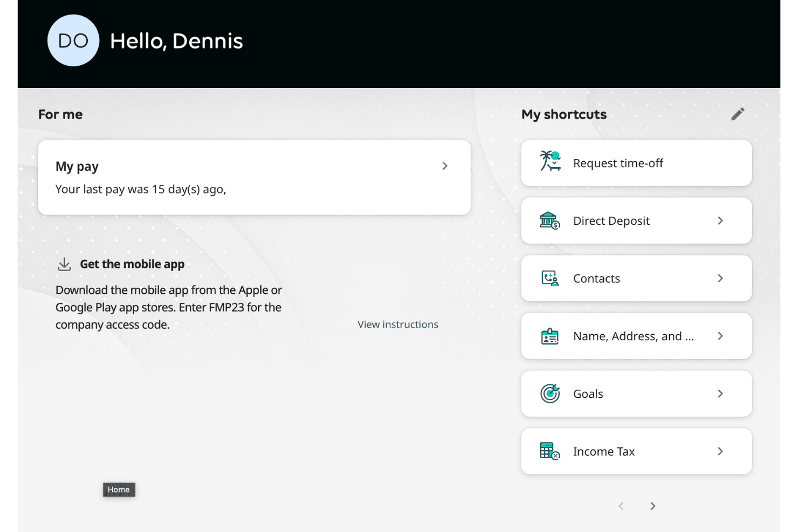This screenshot has width=798, height=532.
Task: Click the Income Tax calculator icon
Action: [550, 451]
